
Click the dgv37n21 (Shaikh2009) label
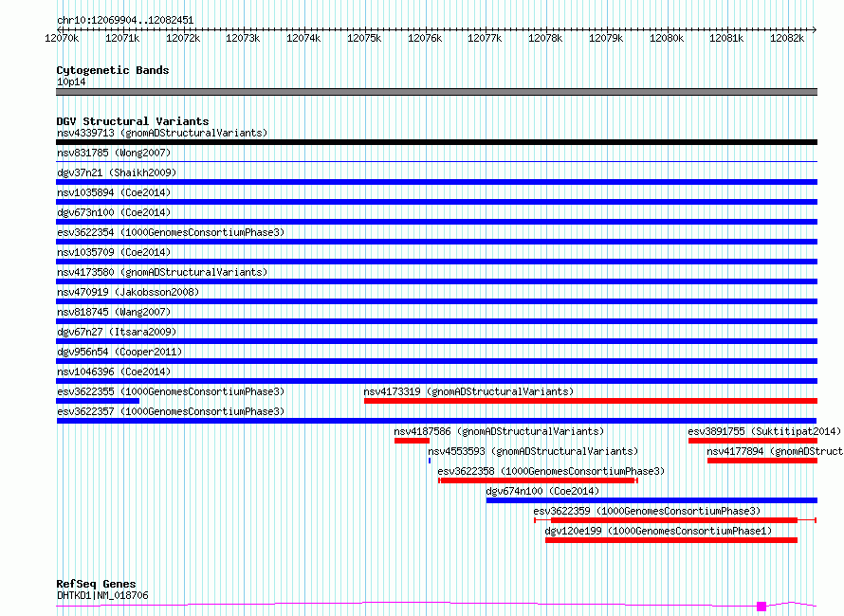tap(117, 172)
